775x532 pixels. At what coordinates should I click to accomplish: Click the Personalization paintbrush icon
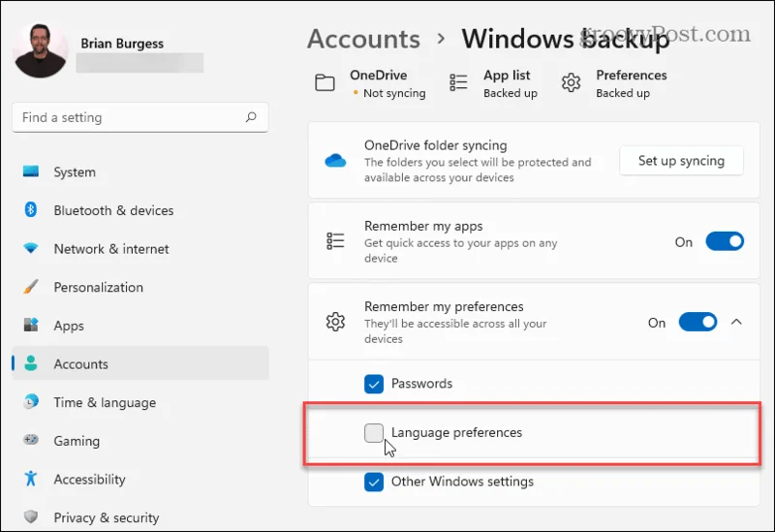coord(31,287)
